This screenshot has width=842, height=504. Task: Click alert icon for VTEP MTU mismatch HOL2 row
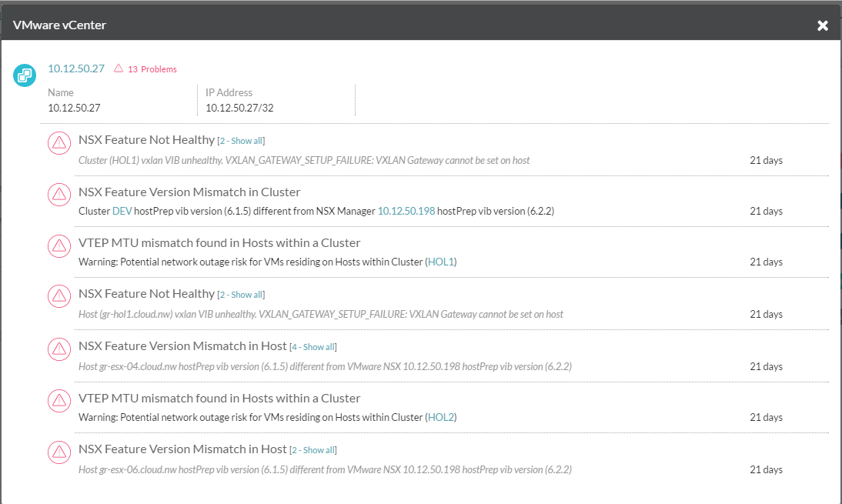[59, 400]
